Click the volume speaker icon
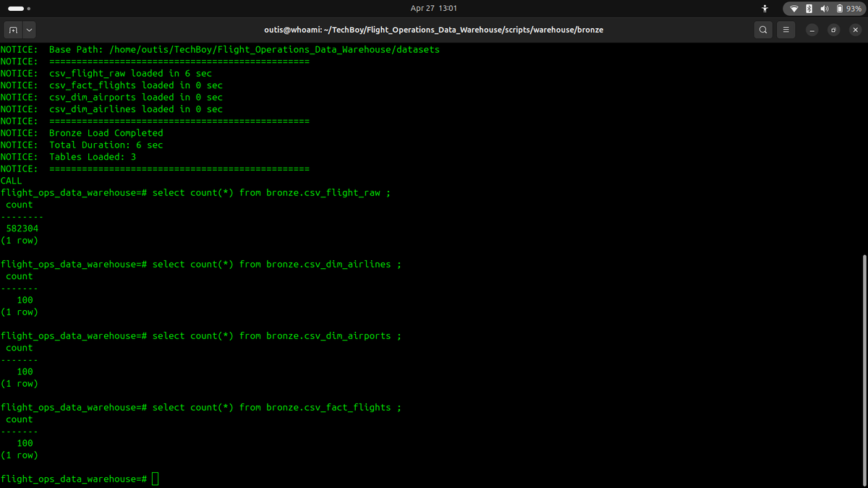This screenshot has width=868, height=488. [x=825, y=9]
